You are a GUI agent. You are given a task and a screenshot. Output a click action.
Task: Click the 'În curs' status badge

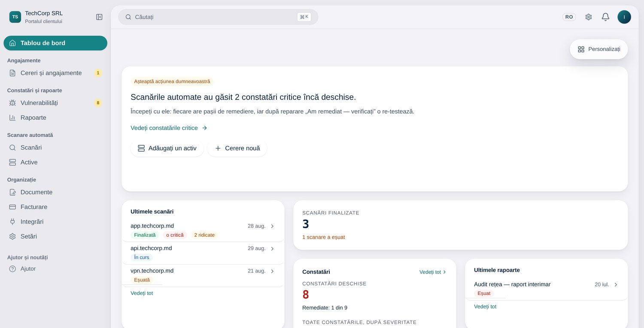(142, 257)
